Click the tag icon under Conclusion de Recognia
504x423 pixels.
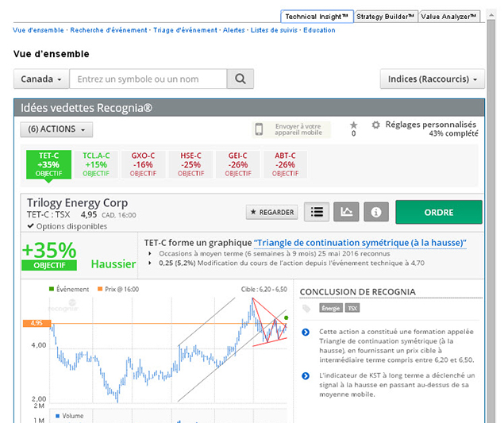[x=306, y=309]
